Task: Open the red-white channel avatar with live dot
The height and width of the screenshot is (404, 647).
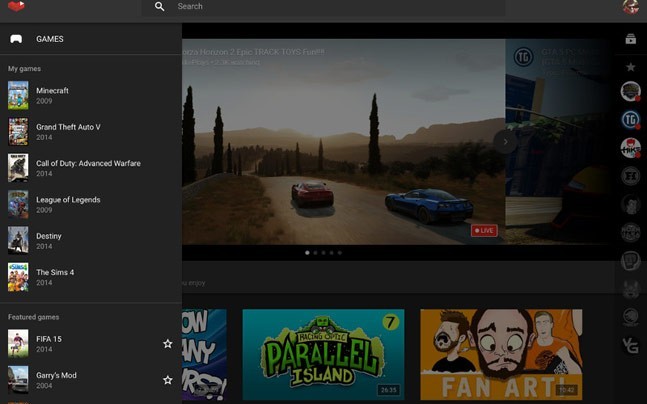Action: tap(630, 148)
